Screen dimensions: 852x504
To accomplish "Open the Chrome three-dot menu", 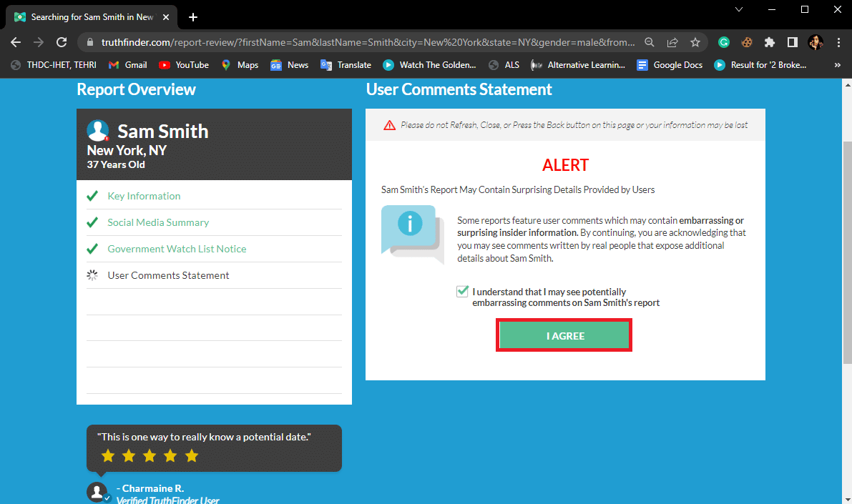I will 838,42.
